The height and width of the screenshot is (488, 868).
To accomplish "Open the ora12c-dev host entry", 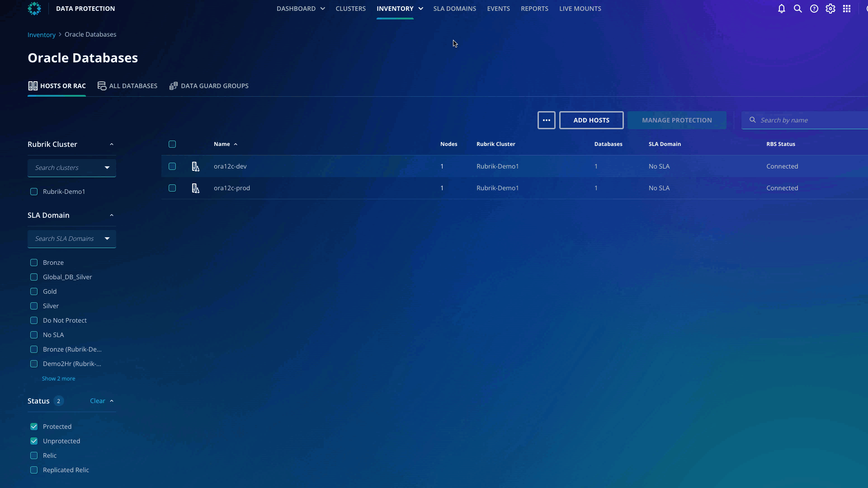I will click(x=230, y=166).
